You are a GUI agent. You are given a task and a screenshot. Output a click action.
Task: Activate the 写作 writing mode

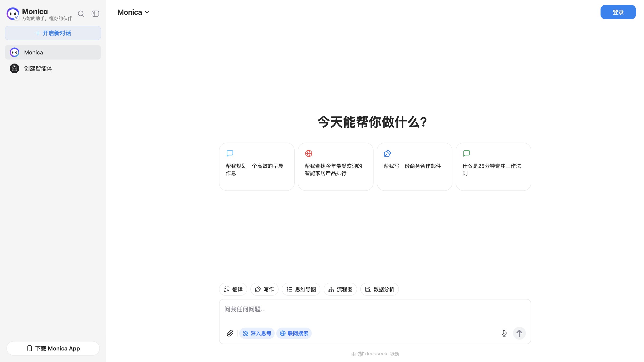[x=264, y=289]
